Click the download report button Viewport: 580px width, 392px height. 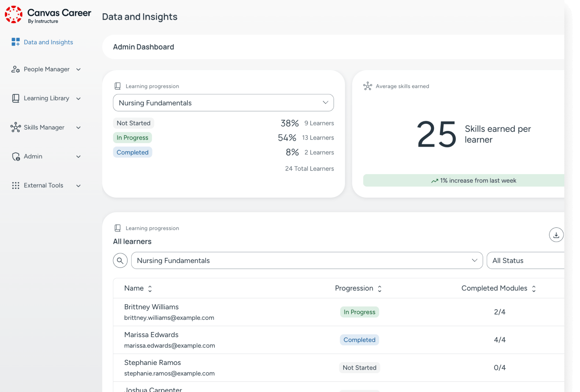(556, 234)
